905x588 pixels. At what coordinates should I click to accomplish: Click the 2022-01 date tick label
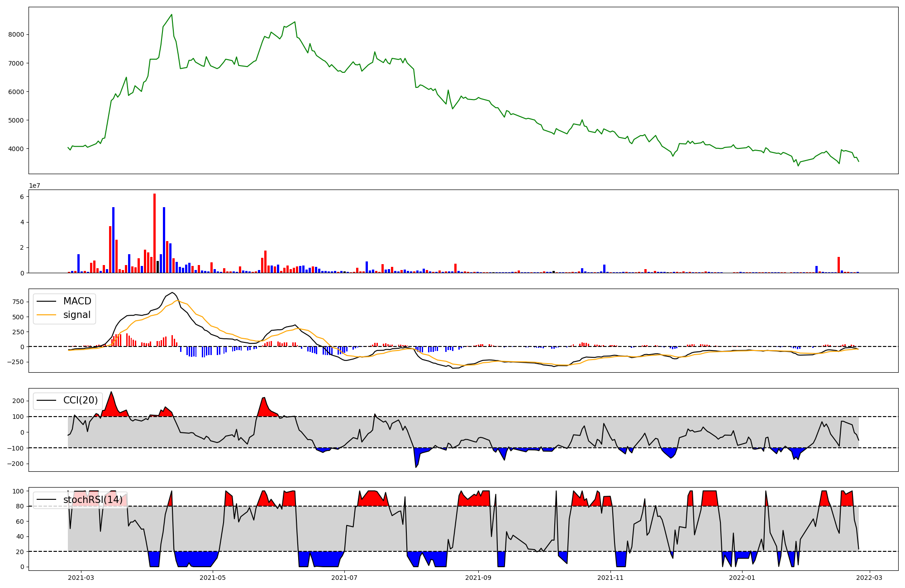click(x=742, y=578)
